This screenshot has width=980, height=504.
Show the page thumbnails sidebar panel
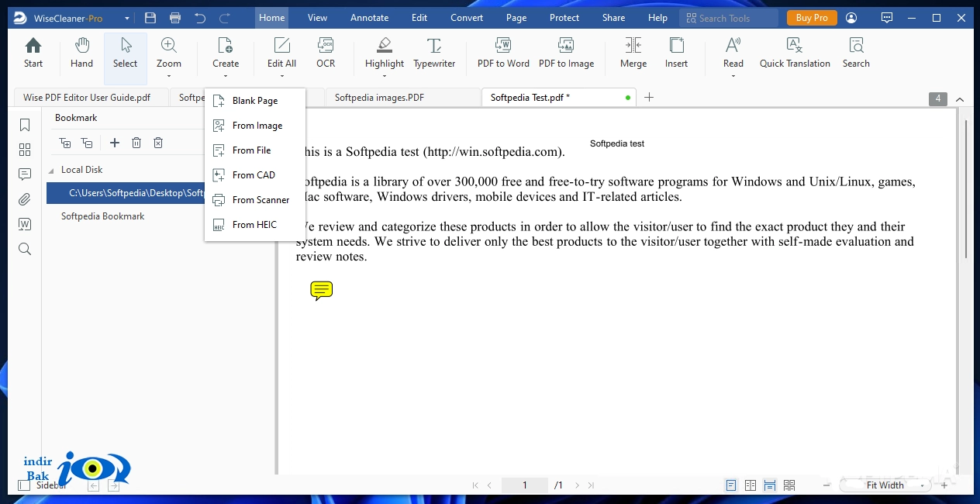point(25,150)
